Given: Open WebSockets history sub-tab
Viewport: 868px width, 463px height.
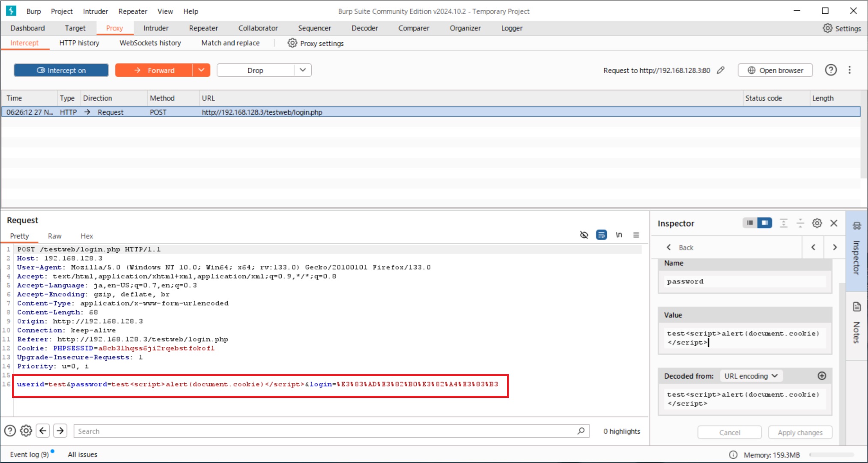Looking at the screenshot, I should [x=150, y=43].
